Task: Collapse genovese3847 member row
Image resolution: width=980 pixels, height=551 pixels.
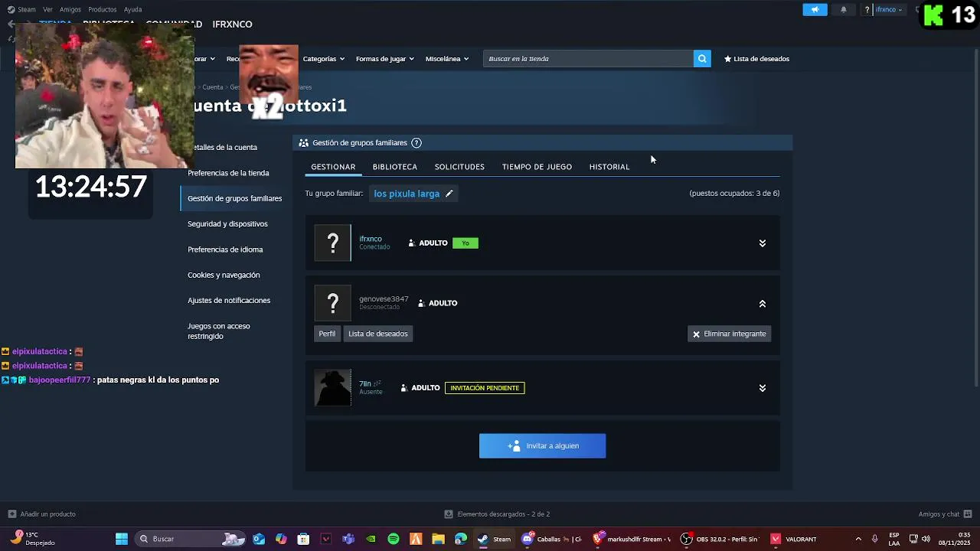Action: [x=763, y=304]
